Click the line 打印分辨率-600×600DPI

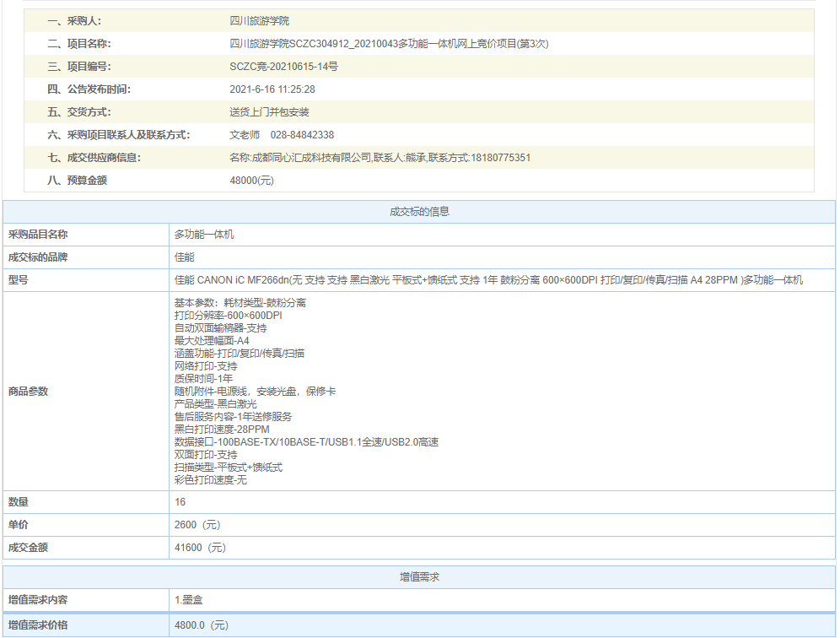[x=229, y=316]
